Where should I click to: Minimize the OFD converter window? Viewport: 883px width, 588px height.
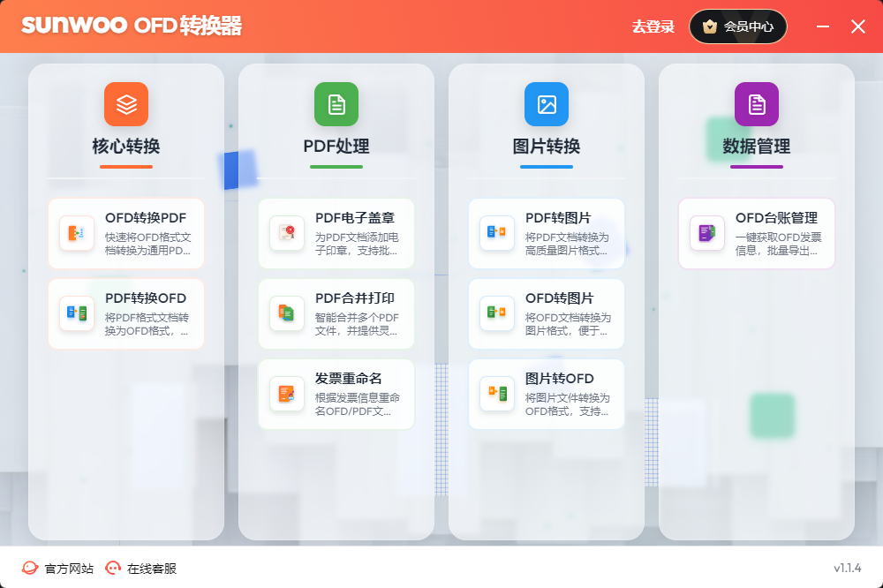(823, 26)
